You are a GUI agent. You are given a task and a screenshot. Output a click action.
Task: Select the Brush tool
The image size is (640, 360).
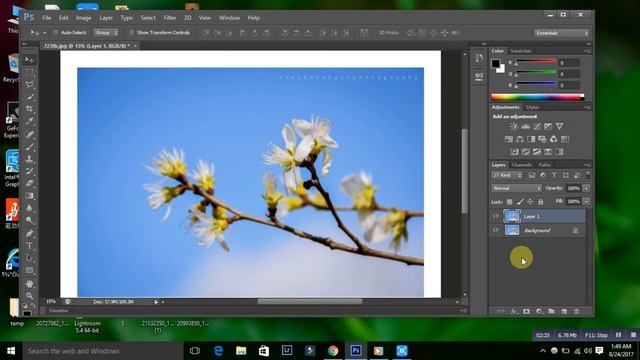coord(29,147)
